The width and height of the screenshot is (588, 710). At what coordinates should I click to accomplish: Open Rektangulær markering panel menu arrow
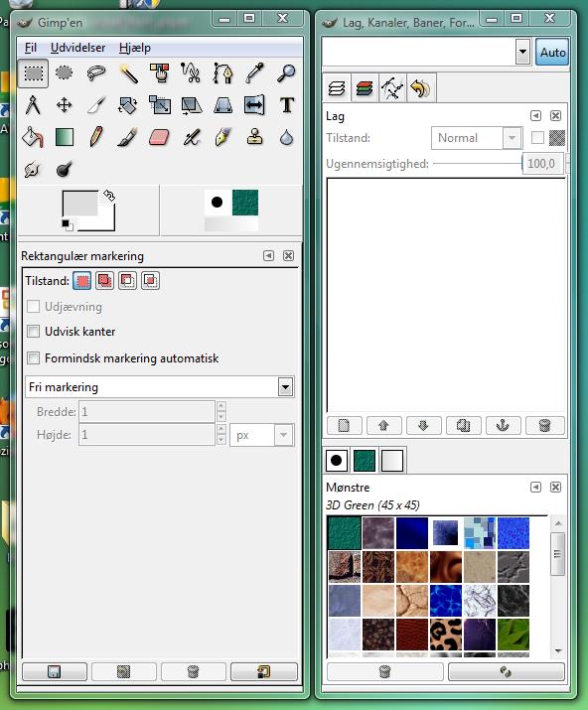point(268,256)
